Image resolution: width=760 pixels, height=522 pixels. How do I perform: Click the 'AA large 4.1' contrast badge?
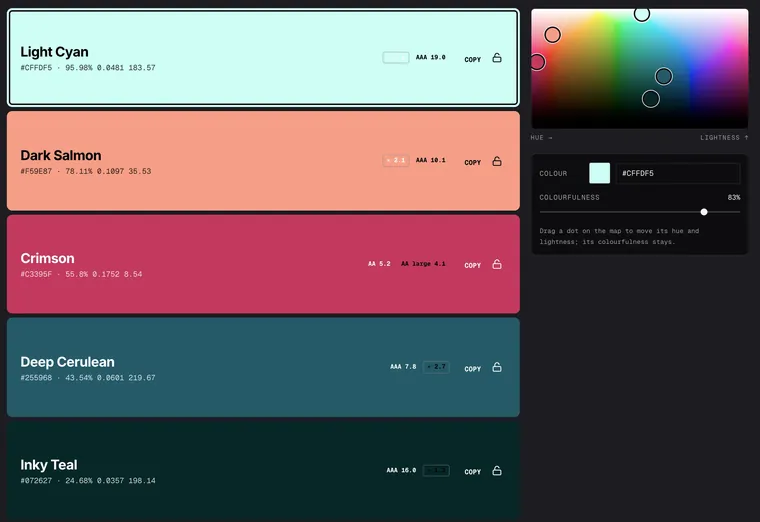pyautogui.click(x=423, y=264)
